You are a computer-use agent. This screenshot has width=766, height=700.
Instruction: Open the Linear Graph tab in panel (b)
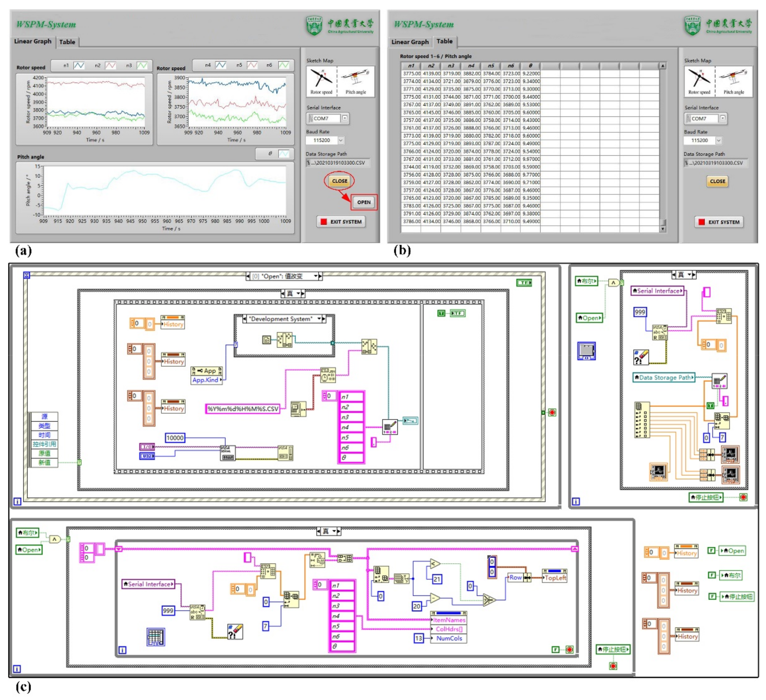[410, 42]
